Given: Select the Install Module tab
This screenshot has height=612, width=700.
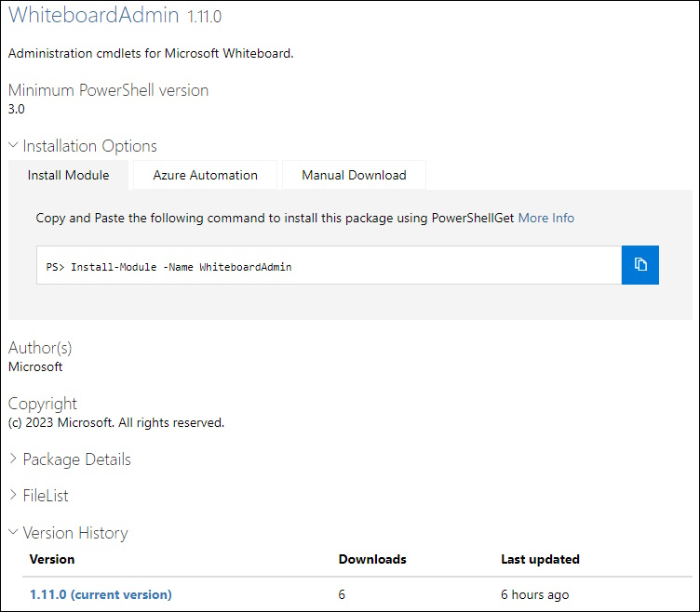Looking at the screenshot, I should [68, 175].
